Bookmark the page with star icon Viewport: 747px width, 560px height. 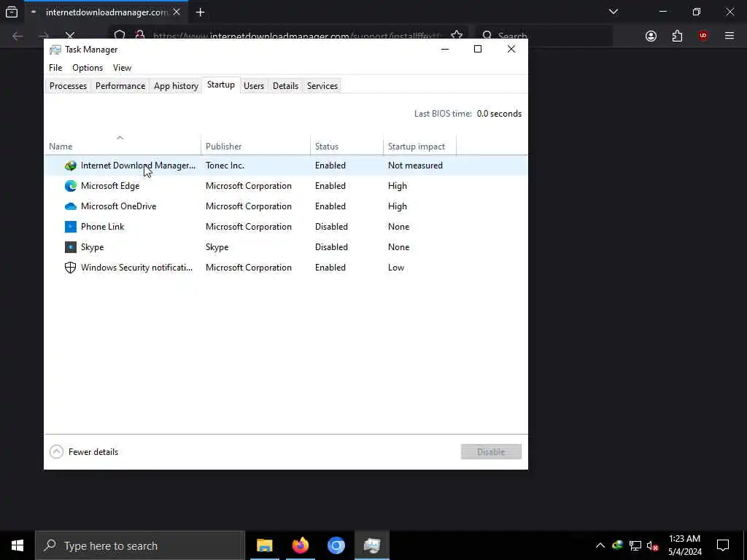[457, 36]
